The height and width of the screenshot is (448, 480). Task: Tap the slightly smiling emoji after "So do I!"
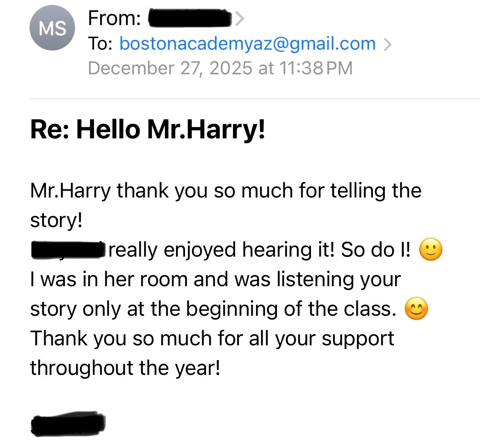(x=431, y=250)
